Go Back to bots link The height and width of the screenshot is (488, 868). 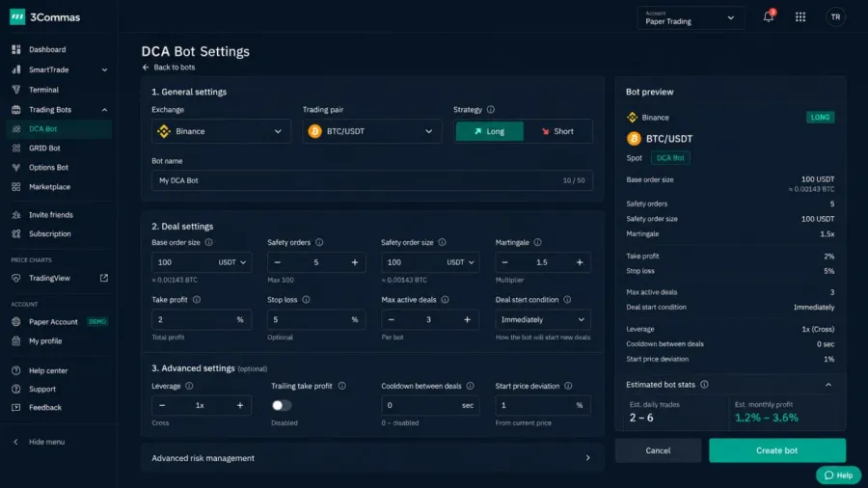(x=169, y=67)
